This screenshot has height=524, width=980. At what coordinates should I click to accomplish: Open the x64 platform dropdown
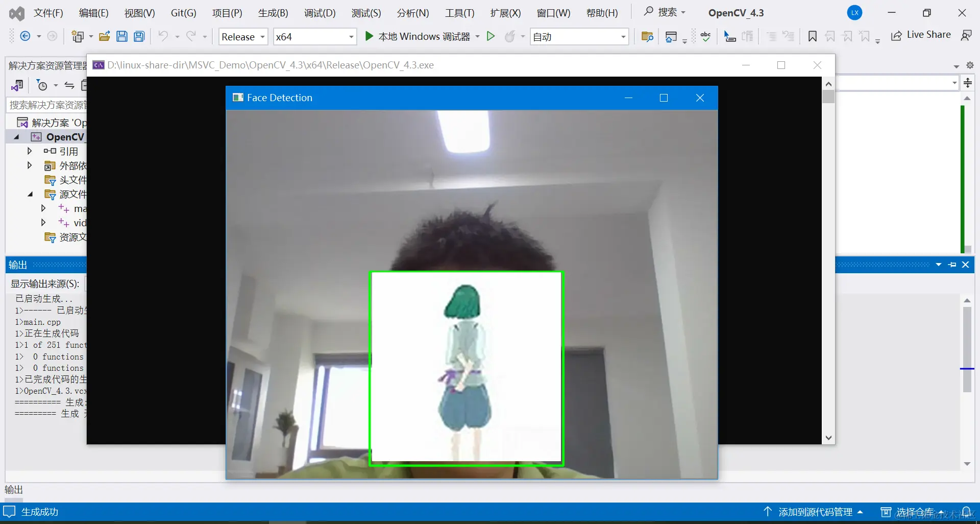[x=315, y=37]
